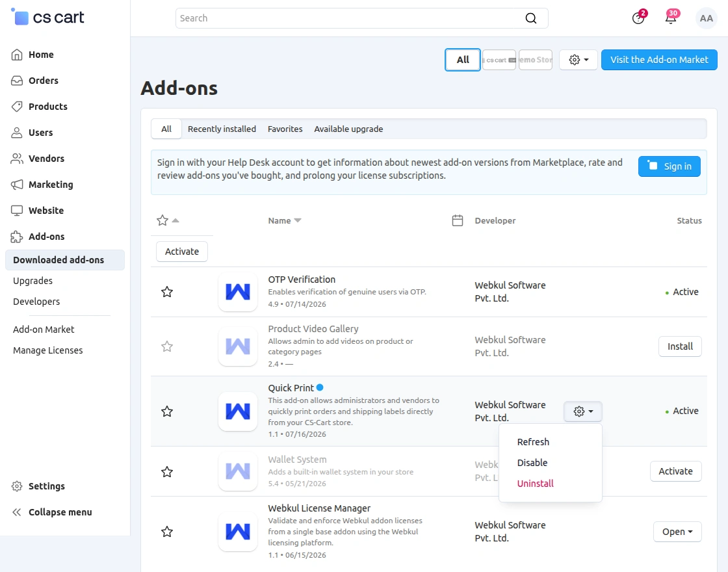Open Manage Licenses in the sidebar
Screen dimensions: 728x572
coord(48,350)
